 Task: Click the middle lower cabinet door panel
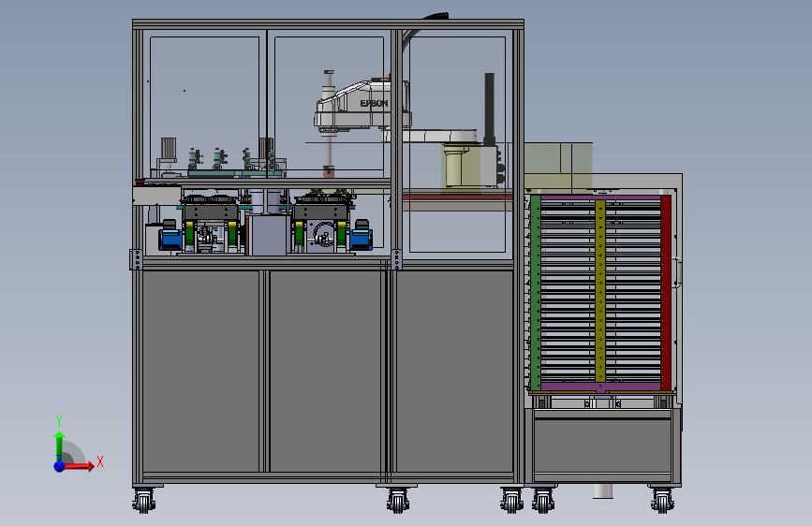[x=325, y=371]
